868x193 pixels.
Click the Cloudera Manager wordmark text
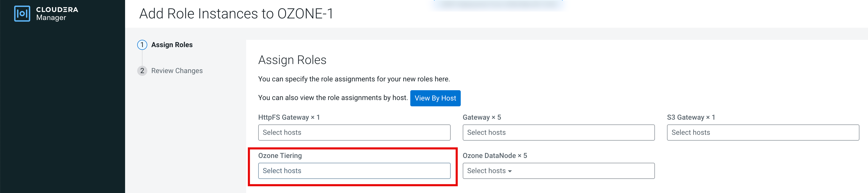(57, 13)
